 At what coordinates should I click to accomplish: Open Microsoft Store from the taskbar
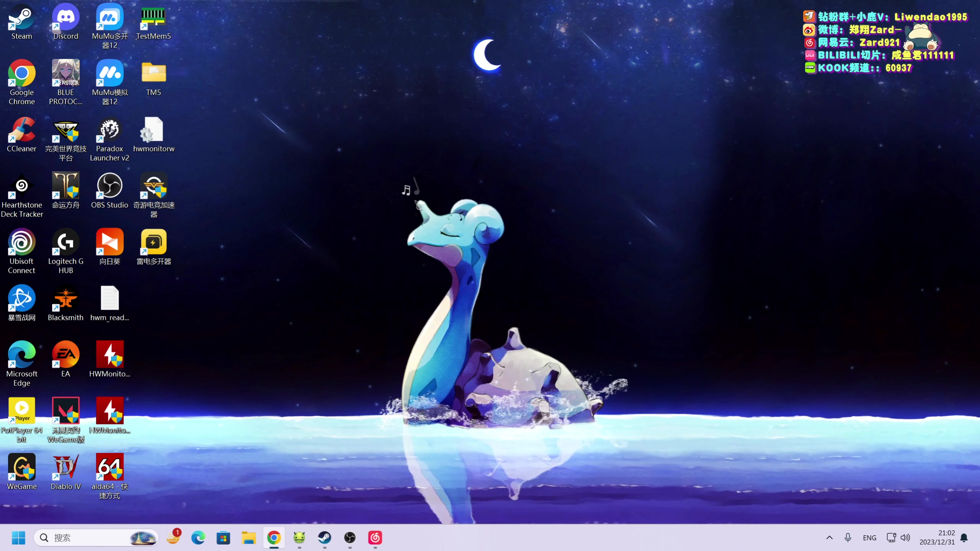click(x=223, y=538)
